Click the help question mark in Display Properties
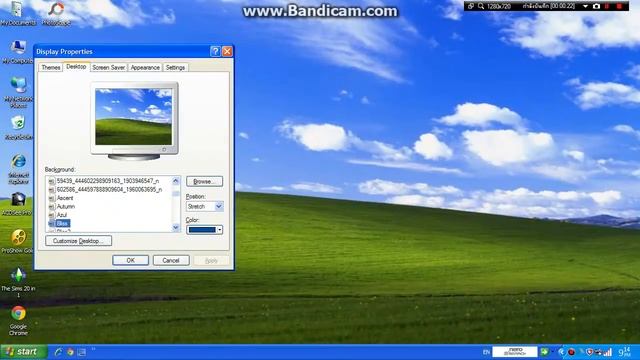 coord(215,51)
